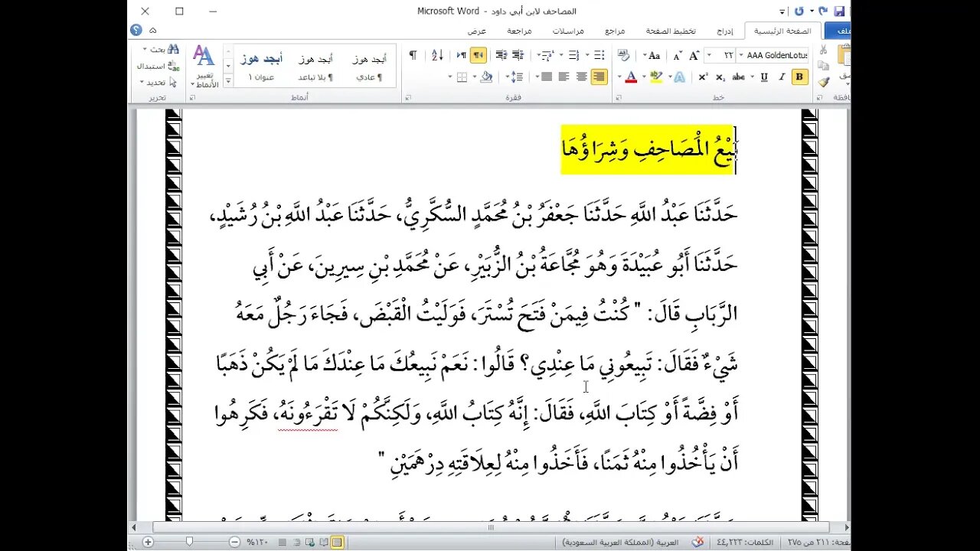Click the Grow Font icon
Screen dimensions: 980x551
point(694,56)
